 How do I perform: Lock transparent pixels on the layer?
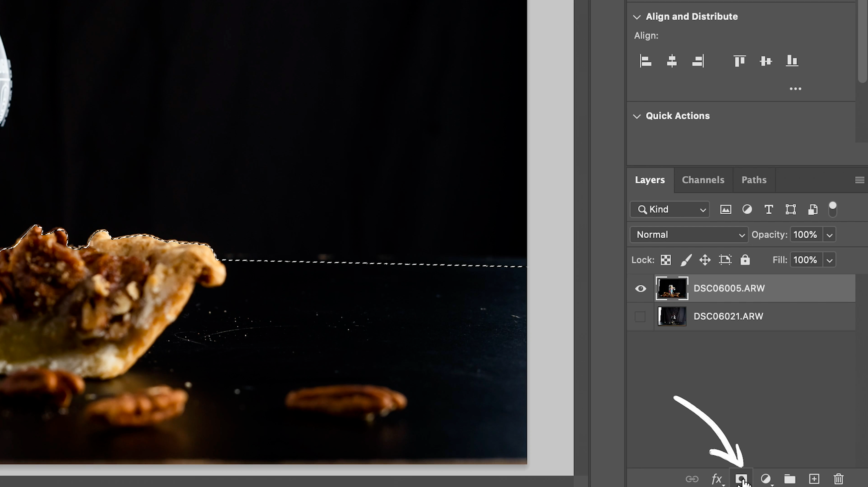(665, 260)
